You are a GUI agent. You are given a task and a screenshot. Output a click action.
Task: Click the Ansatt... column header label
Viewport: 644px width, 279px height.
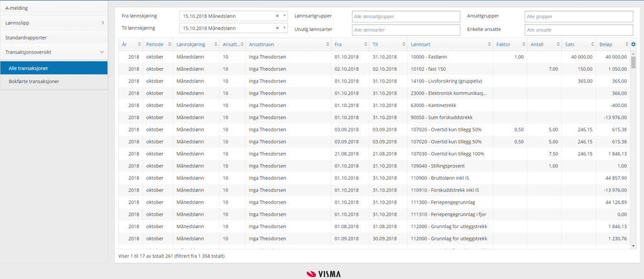230,44
